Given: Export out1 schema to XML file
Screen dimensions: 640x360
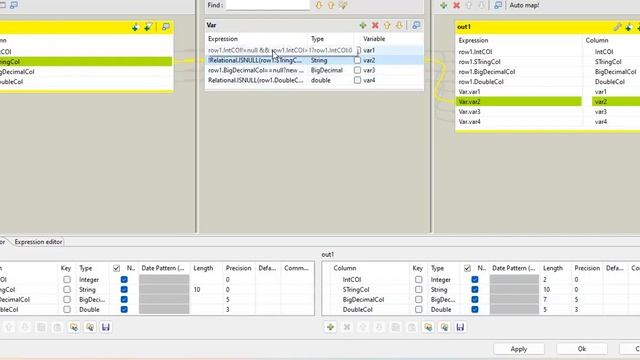Looking at the screenshot, I should [x=444, y=327].
